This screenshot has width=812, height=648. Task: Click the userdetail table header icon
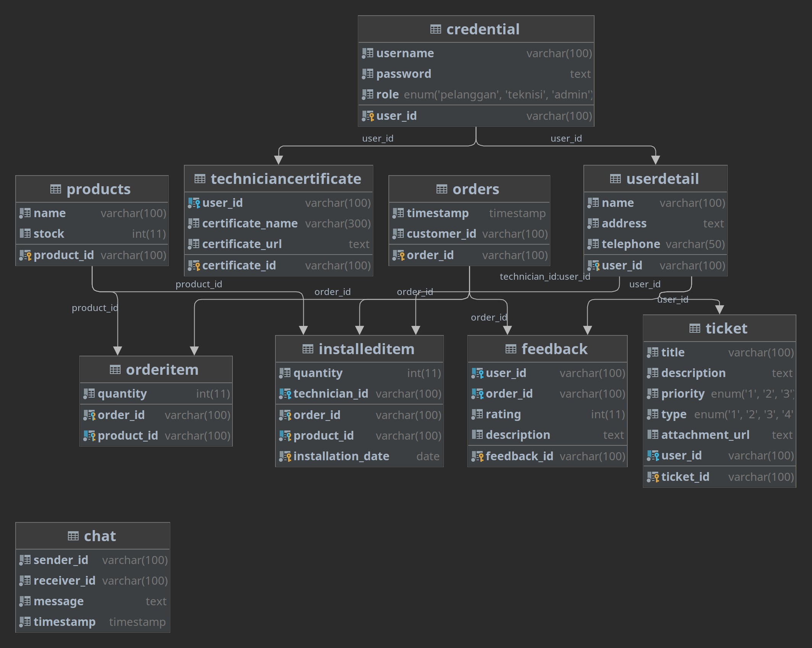pos(615,179)
